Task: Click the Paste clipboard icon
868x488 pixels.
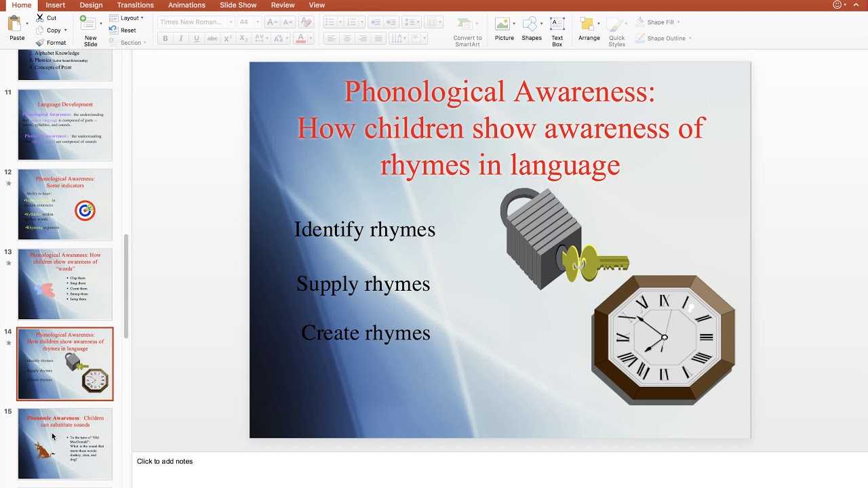Action: [x=15, y=24]
